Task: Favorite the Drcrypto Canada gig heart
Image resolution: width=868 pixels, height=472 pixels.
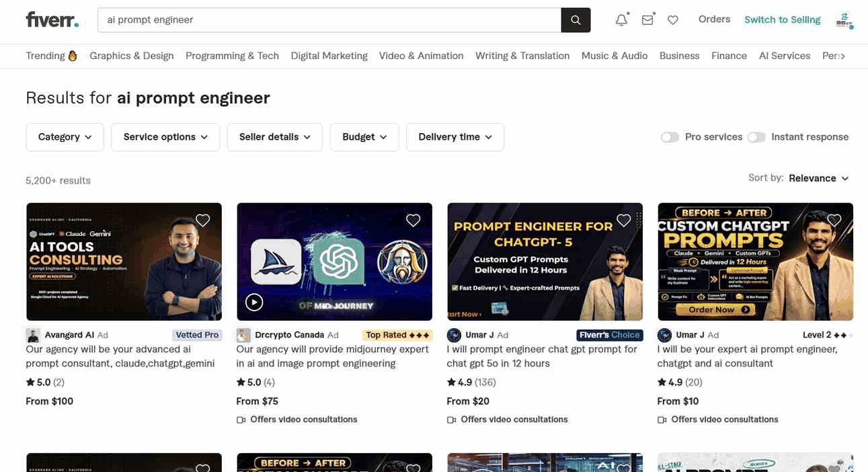Action: point(413,220)
